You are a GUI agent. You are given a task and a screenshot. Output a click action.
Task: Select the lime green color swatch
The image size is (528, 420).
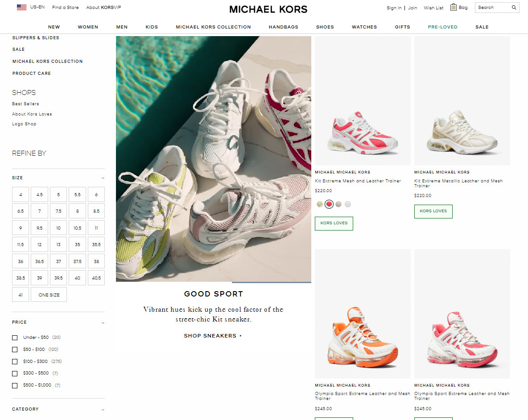[320, 204]
